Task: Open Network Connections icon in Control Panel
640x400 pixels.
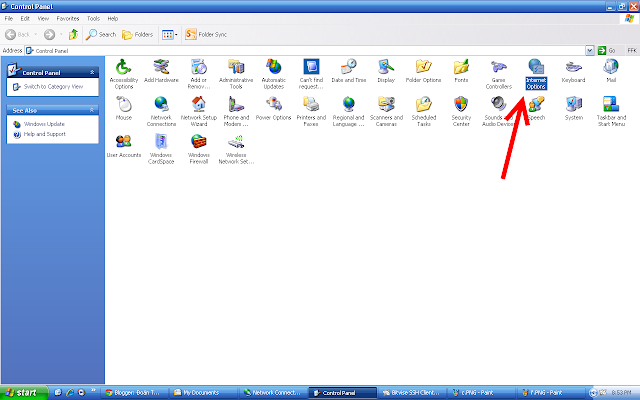Action: coord(161,111)
